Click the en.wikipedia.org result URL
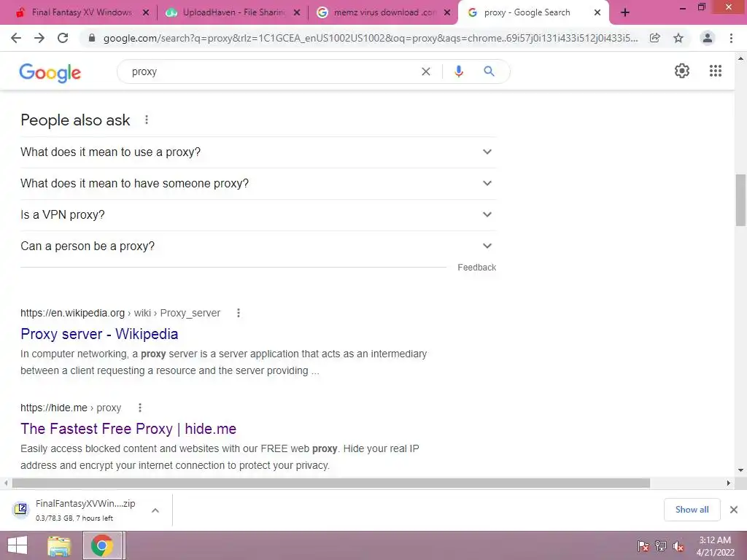 click(x=120, y=313)
